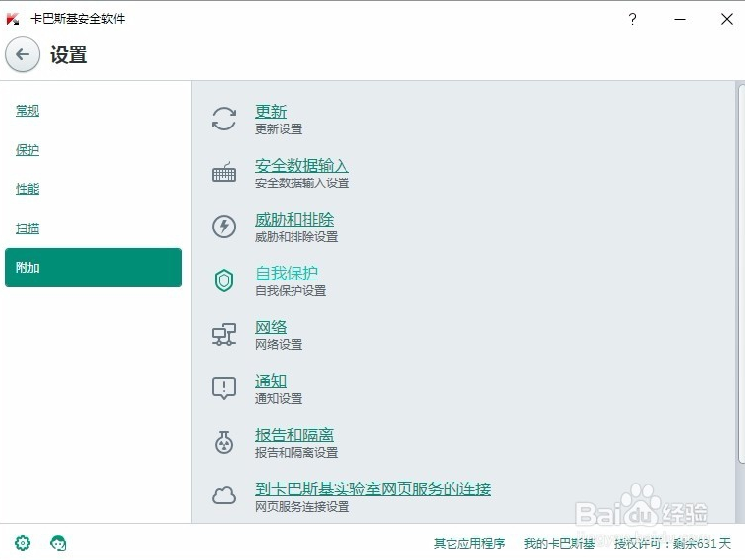The height and width of the screenshot is (560, 745).
Task: Click 其它应用程序 in the footer
Action: click(469, 544)
